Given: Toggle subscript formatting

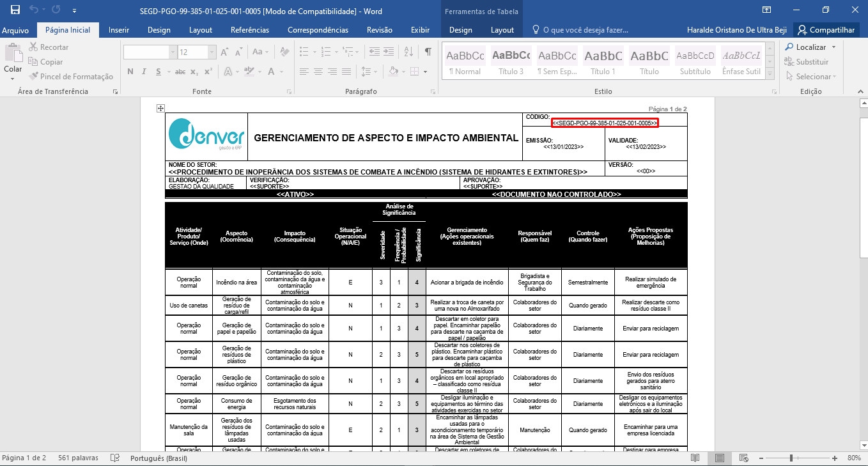Looking at the screenshot, I should pos(194,72).
